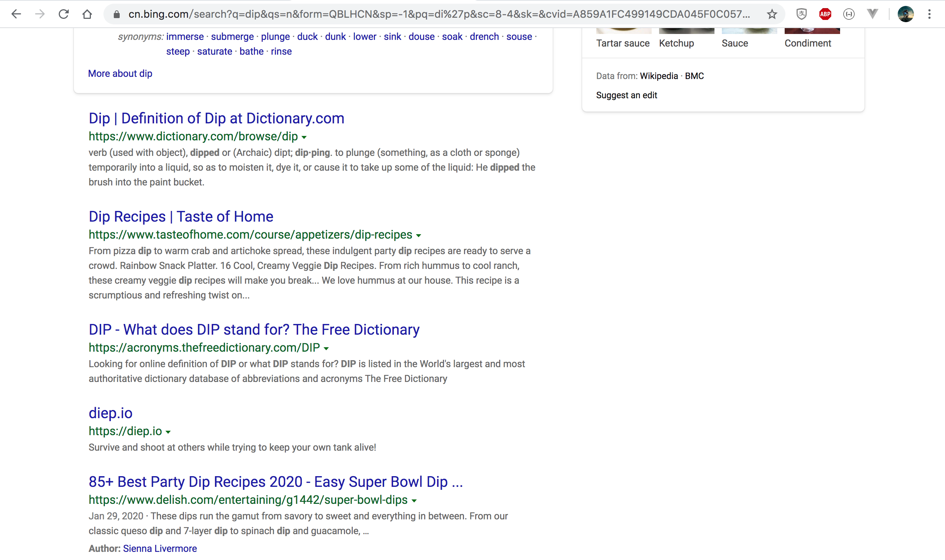Click the address bar URL field

(x=438, y=14)
